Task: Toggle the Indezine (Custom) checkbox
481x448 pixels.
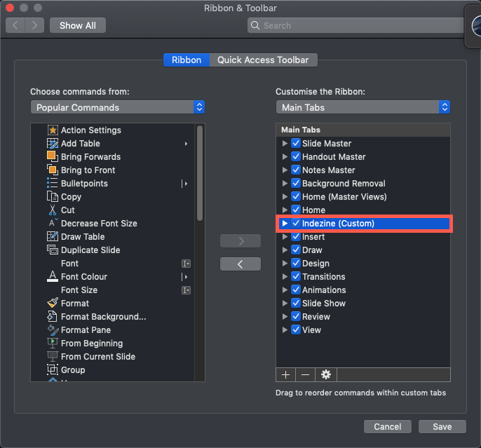Action: tap(296, 223)
